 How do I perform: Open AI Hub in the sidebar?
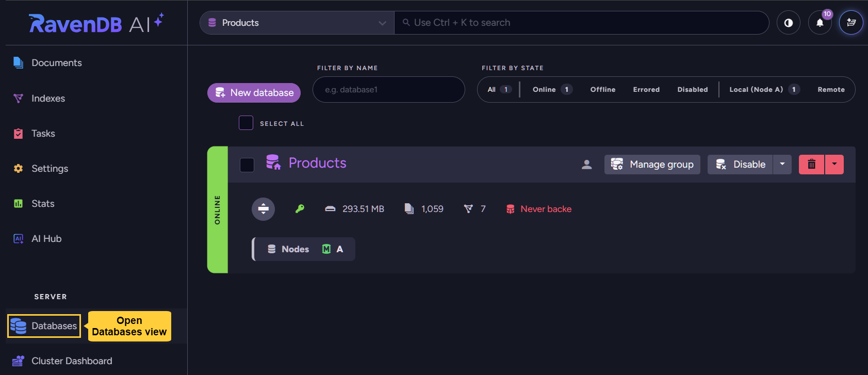pos(46,239)
